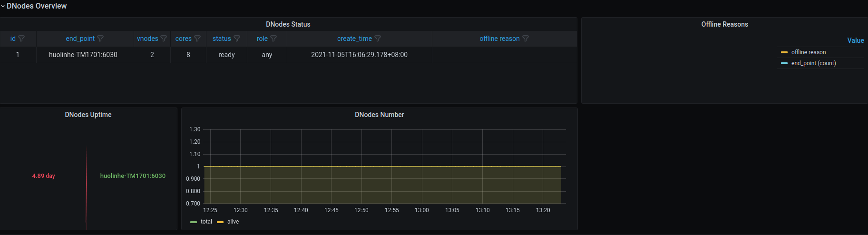Select the huolinhe-TM1701:6030 table cell
This screenshot has width=868, height=235.
click(x=83, y=55)
